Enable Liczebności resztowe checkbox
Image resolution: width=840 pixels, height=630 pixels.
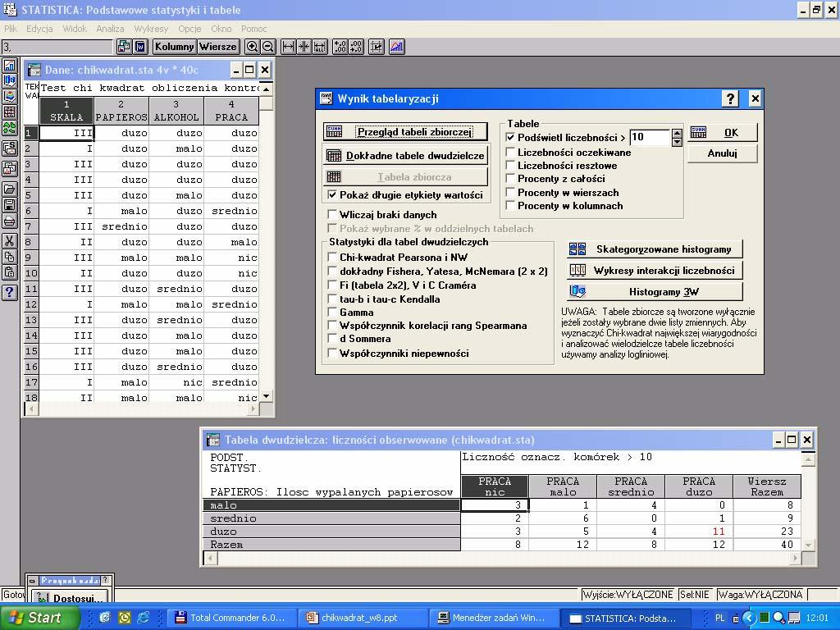(510, 166)
